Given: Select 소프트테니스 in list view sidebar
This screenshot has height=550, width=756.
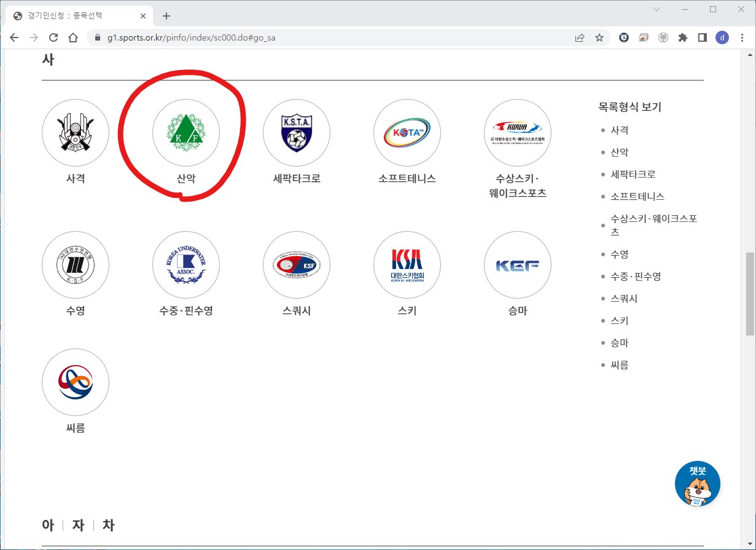Looking at the screenshot, I should (x=637, y=197).
